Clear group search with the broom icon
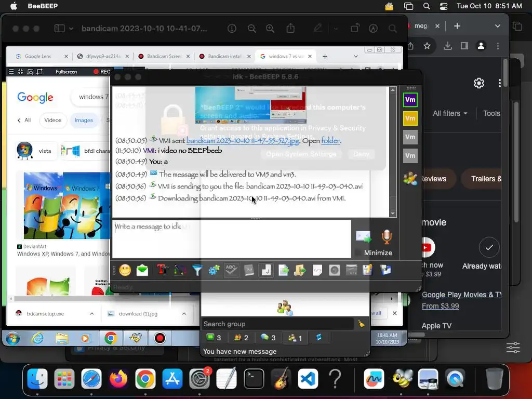Viewport: 532px width, 399px height. pos(362,324)
